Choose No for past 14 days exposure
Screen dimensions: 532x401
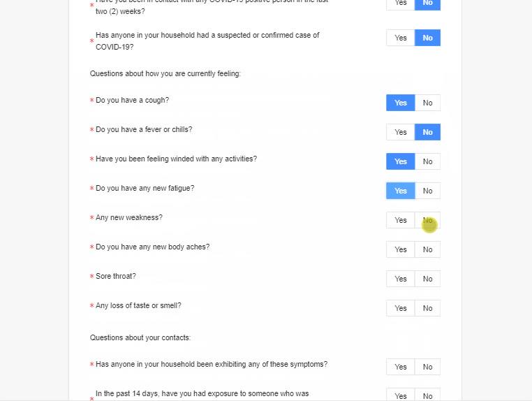click(427, 395)
